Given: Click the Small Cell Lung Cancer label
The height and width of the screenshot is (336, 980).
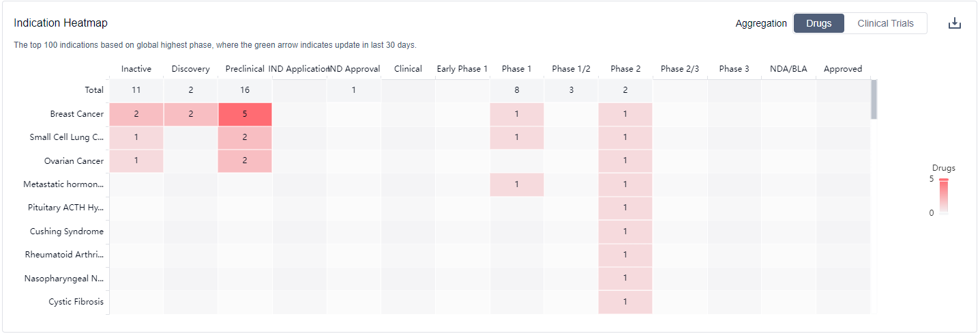Looking at the screenshot, I should pyautogui.click(x=67, y=137).
